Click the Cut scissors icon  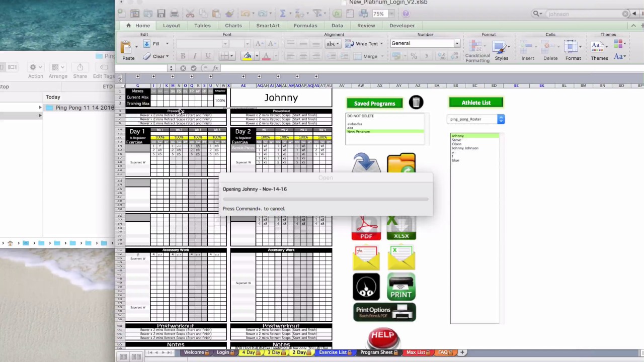[190, 14]
